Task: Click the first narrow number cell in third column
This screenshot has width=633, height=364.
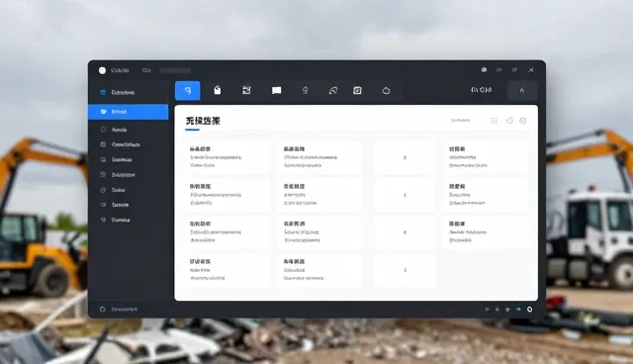Action: coord(405,157)
